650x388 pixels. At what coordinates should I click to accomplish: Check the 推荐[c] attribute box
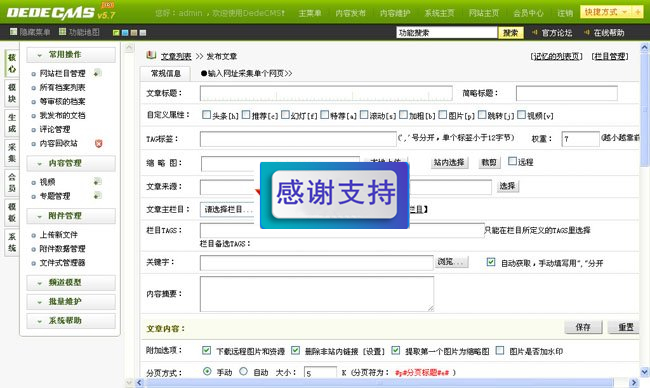246,114
